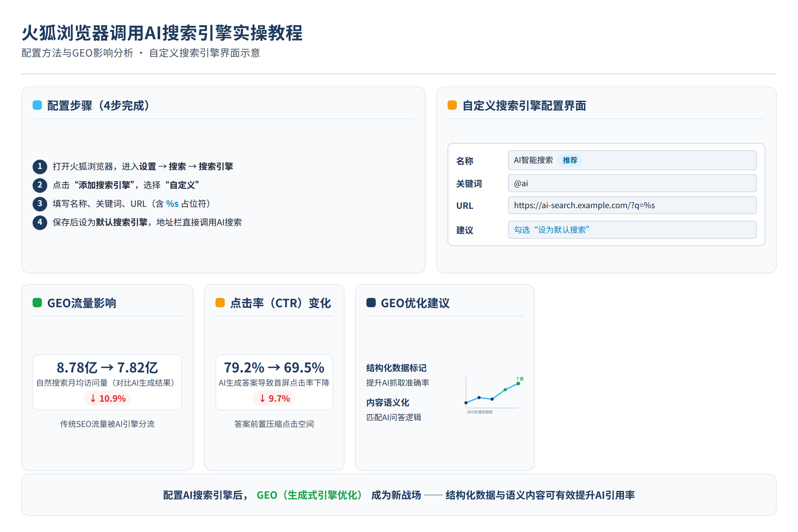Click the green end point of the trend line
This screenshot has width=798, height=532.
pyautogui.click(x=518, y=384)
